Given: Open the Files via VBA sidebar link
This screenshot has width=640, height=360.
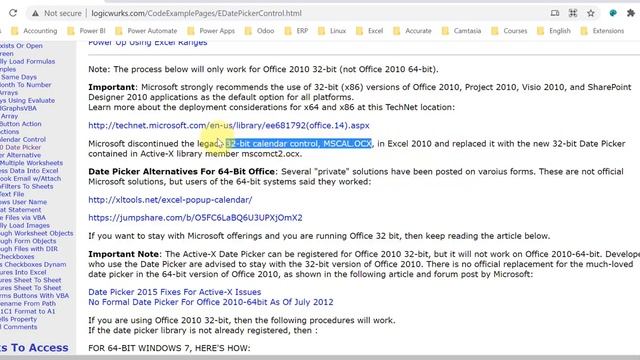Looking at the screenshot, I should click(23, 218).
